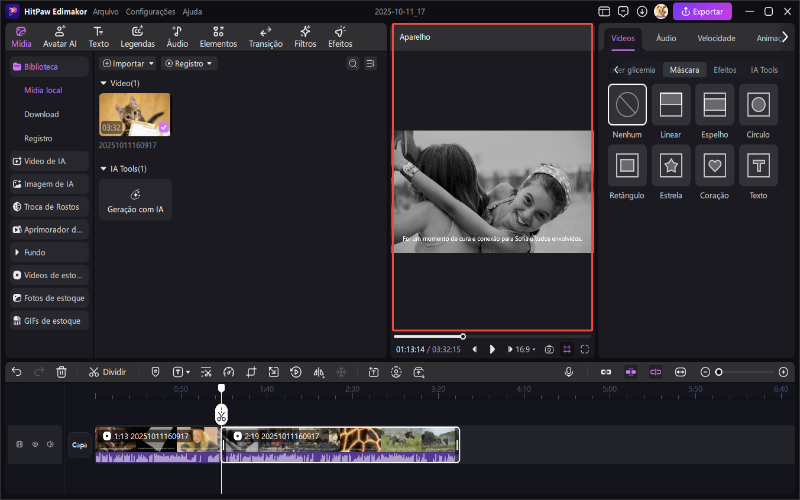Mute the video track audio

(50, 444)
